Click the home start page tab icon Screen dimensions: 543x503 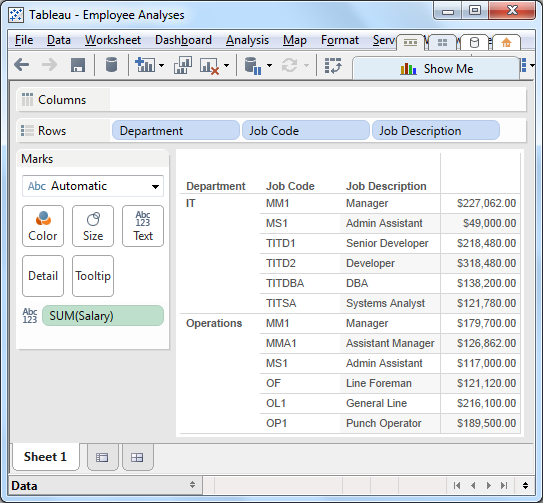(506, 43)
